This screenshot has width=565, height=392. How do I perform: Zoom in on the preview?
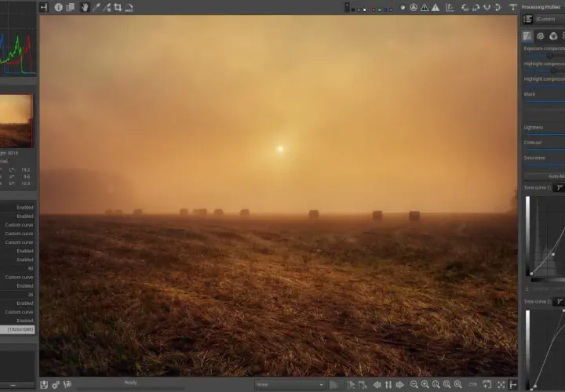(x=425, y=384)
